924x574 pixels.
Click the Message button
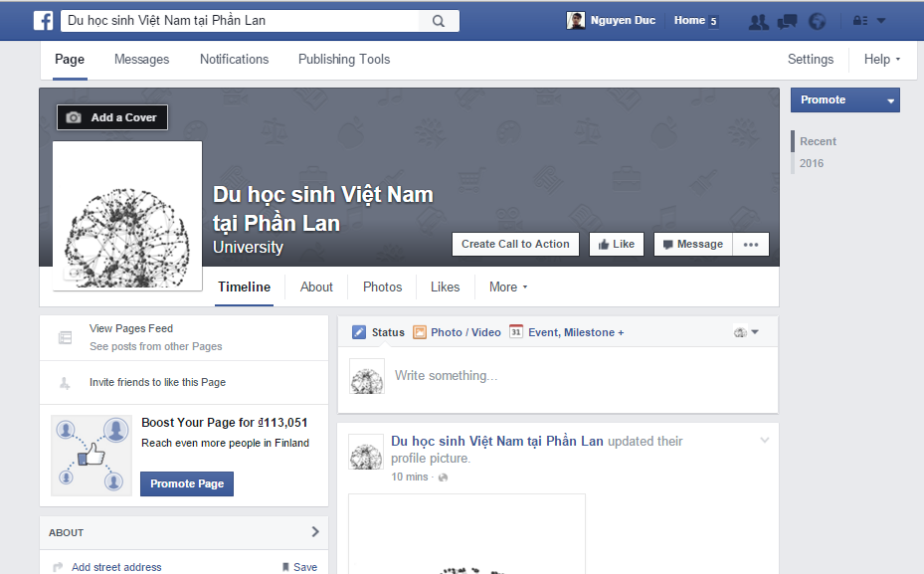pyautogui.click(x=693, y=244)
